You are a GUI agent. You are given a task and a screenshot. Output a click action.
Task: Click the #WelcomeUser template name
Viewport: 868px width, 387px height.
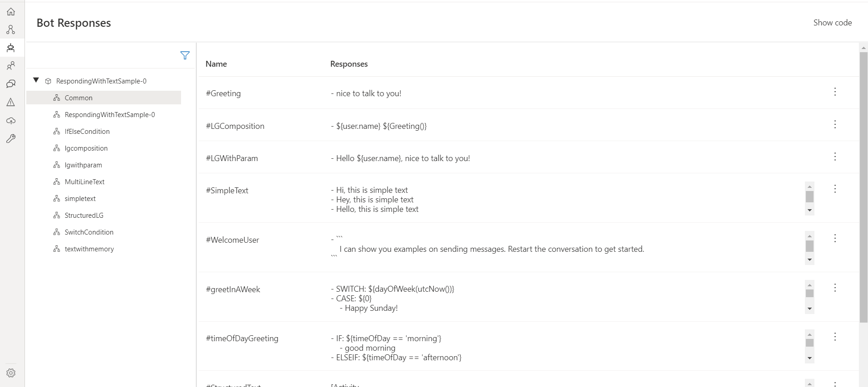232,240
